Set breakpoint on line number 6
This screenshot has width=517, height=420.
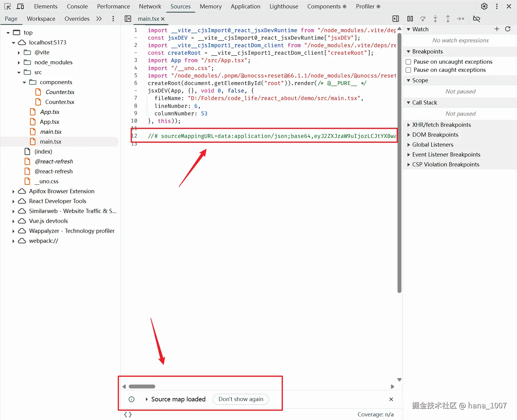tap(135, 83)
